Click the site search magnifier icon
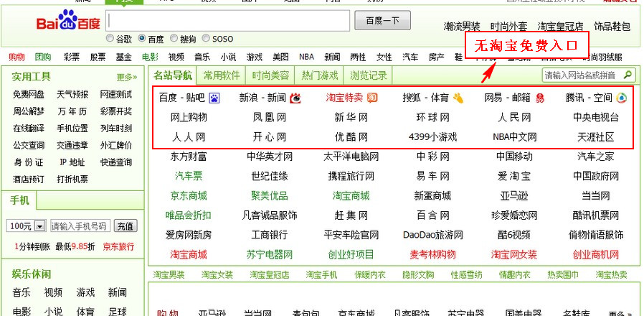 point(628,75)
